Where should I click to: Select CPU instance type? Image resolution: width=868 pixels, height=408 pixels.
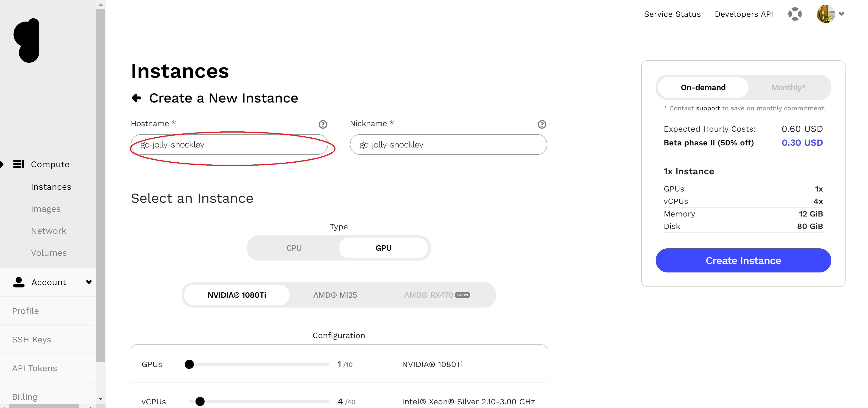coord(294,248)
